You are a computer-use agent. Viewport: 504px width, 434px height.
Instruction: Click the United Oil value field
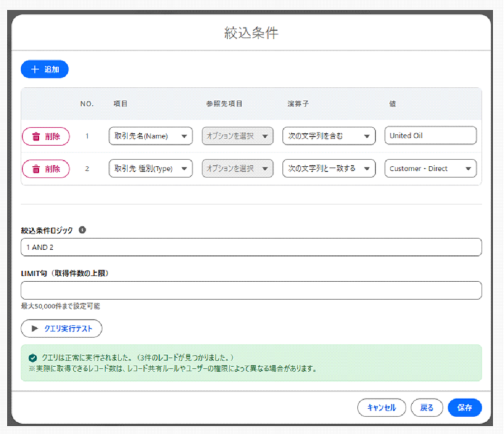[430, 136]
